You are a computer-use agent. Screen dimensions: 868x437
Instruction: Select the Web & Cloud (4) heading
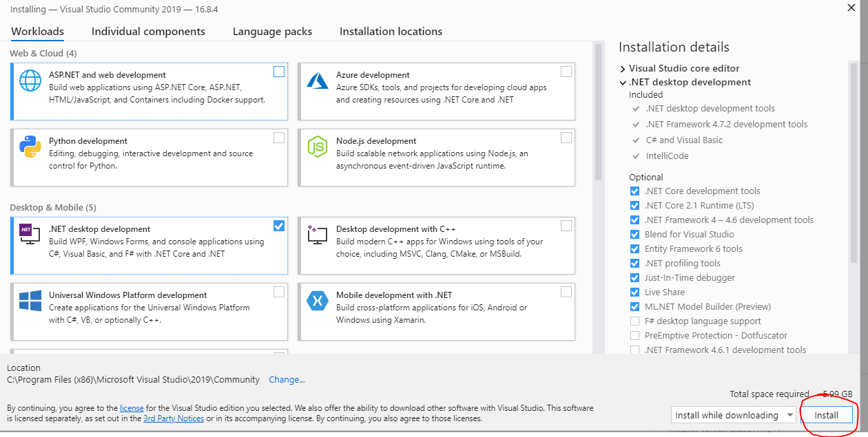43,53
